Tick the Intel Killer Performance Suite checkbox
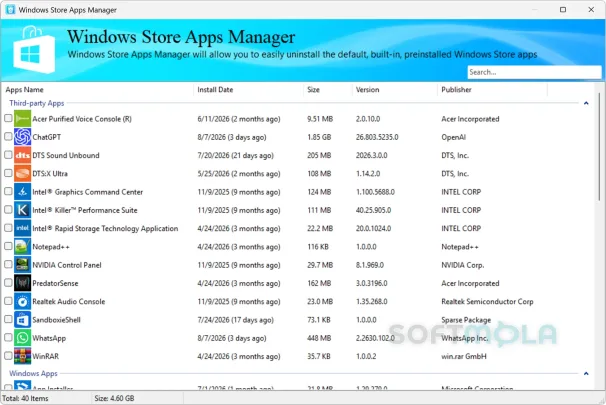The width and height of the screenshot is (606, 405). pos(8,209)
